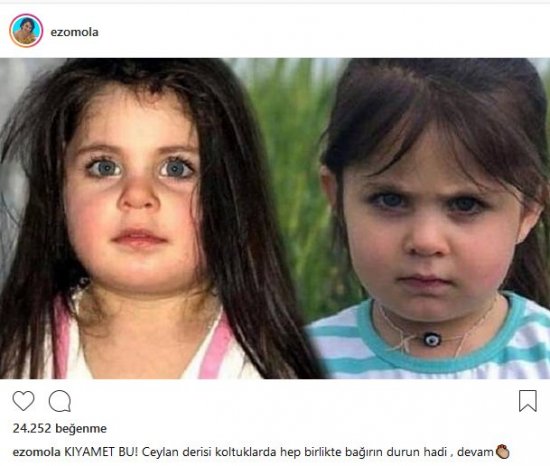
Task: Save the post with the bookmark icon
Action: 528,401
